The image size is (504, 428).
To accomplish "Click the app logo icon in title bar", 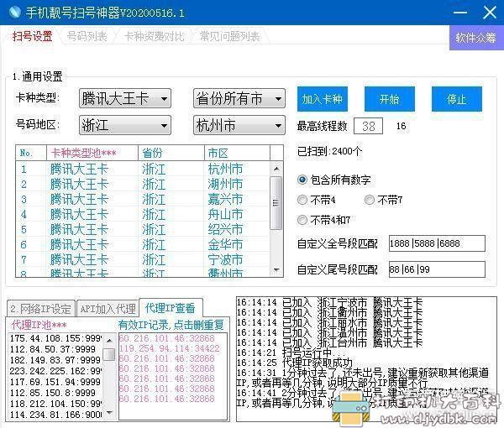I will coord(14,13).
